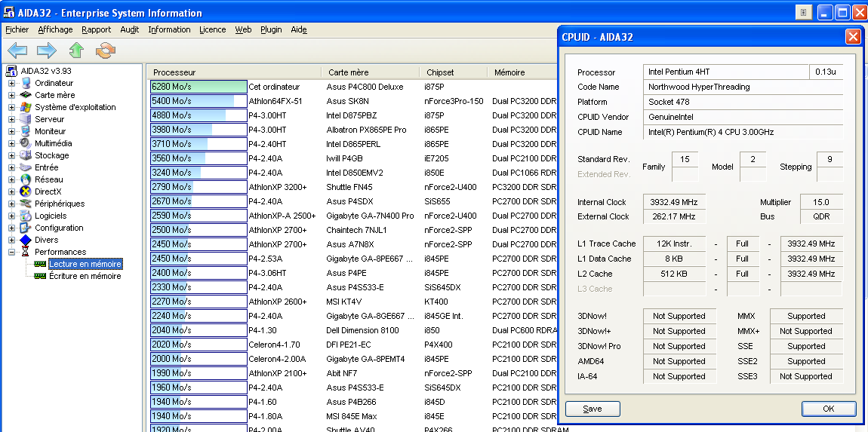Select Lecture en mémoire tree item
Screen dimensions: 868x432
[85, 265]
